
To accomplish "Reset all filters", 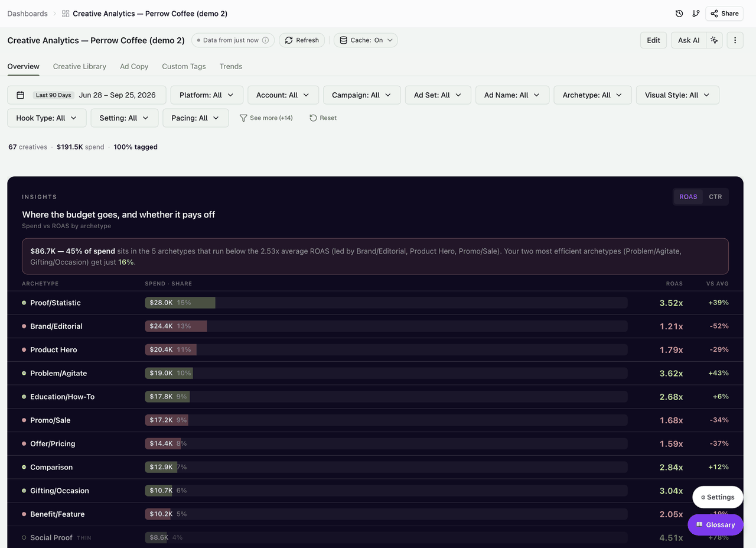I will coord(323,118).
